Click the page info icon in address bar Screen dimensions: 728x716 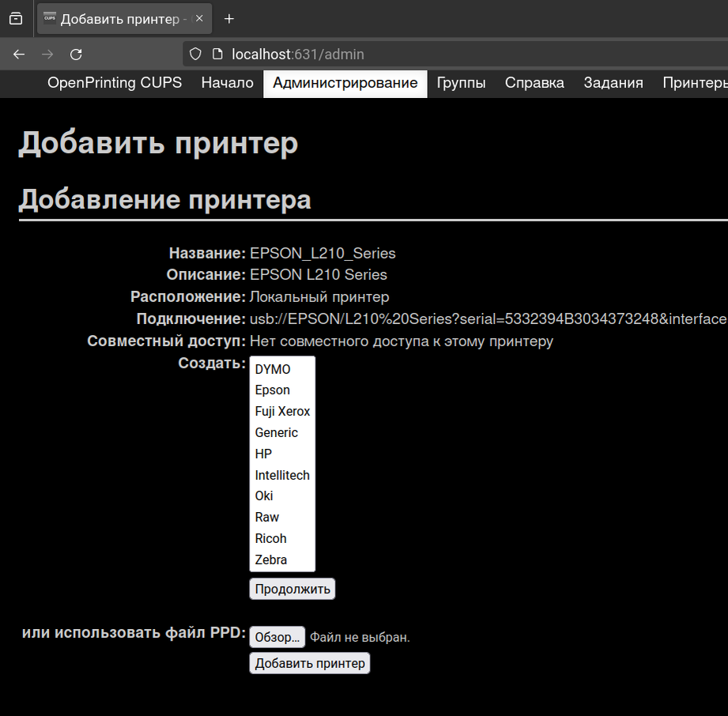(217, 55)
